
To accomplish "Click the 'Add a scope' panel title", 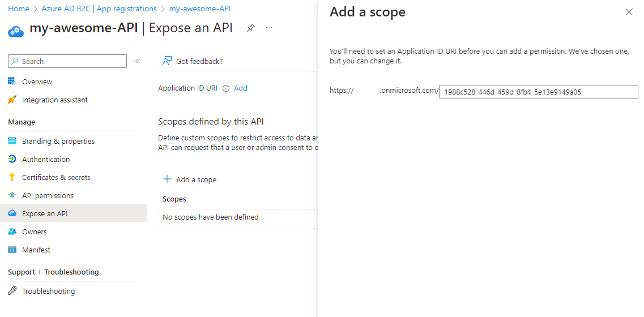I will coord(368,12).
